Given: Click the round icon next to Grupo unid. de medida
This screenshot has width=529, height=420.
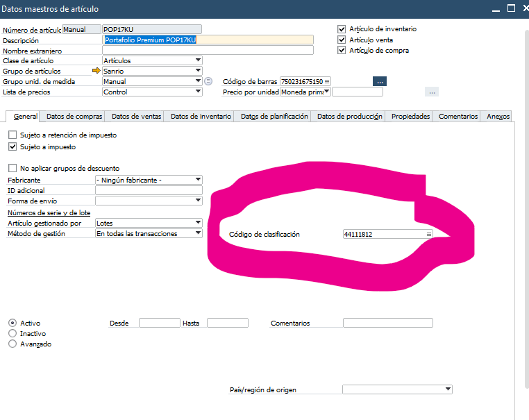Looking at the screenshot, I should (x=208, y=81).
